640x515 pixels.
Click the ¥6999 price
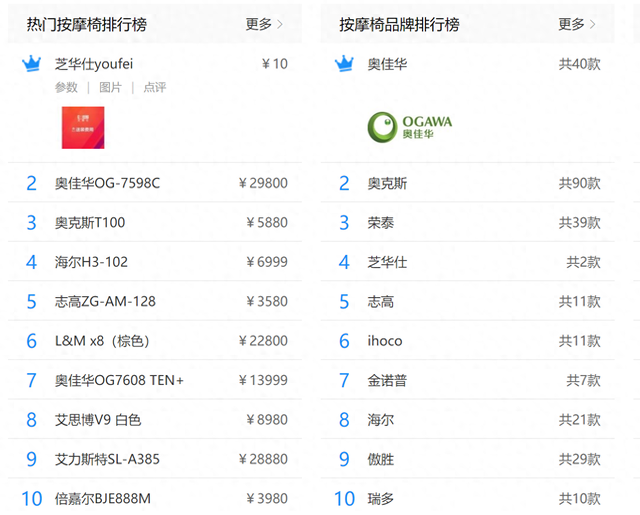tap(267, 262)
